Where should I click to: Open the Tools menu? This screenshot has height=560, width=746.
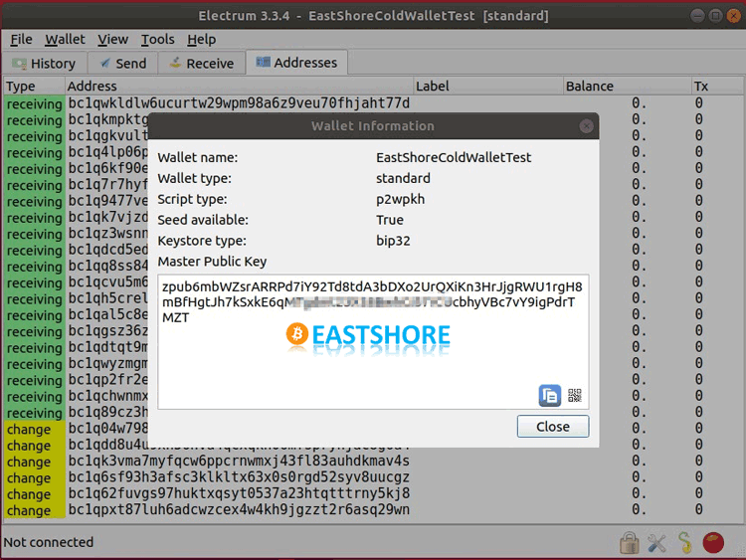coord(157,40)
